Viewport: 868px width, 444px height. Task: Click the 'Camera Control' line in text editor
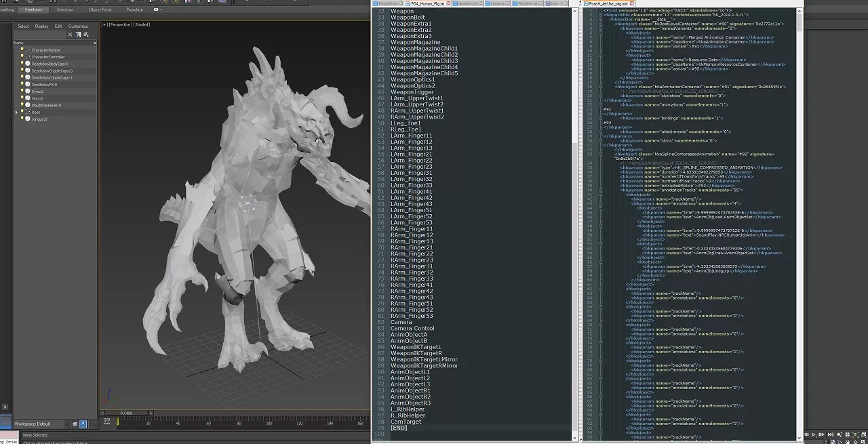(412, 328)
